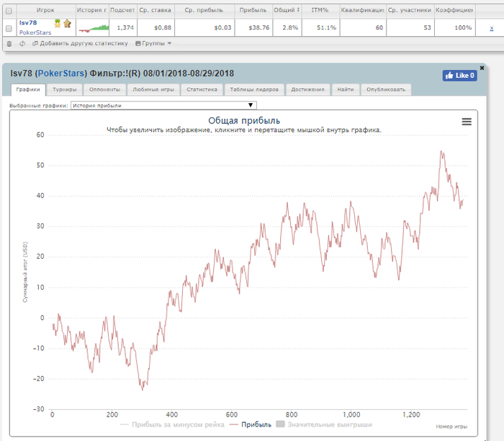Switch to the Опубликовать tab
This screenshot has width=504, height=441.
(x=386, y=89)
